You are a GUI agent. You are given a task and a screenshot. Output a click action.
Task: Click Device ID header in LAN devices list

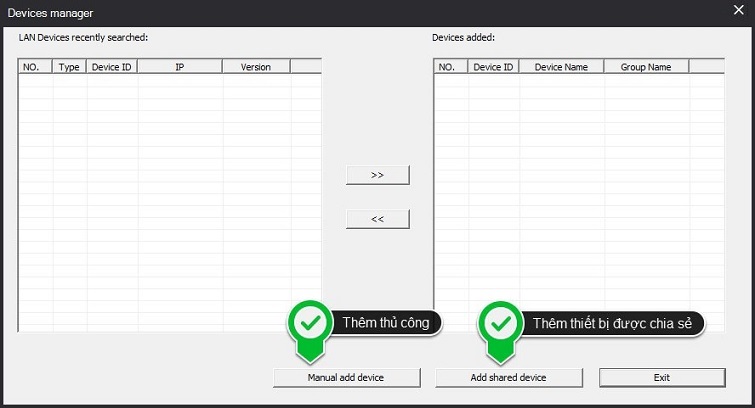pyautogui.click(x=112, y=67)
